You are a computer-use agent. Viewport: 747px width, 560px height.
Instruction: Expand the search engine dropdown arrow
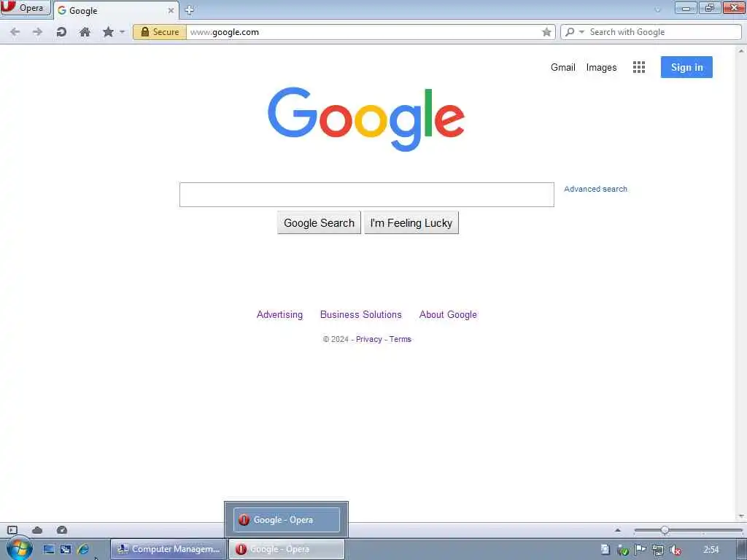[x=581, y=32]
